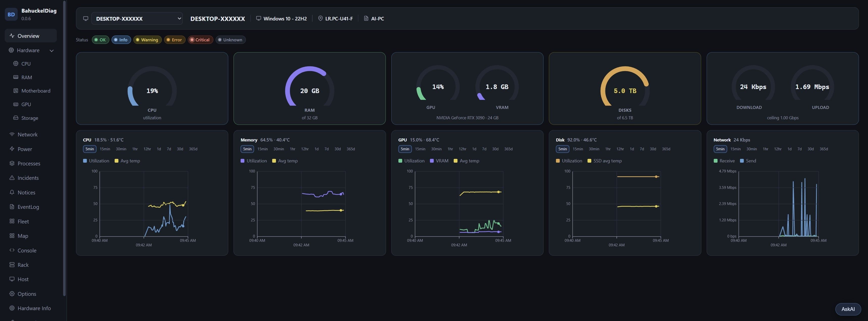The image size is (868, 321).
Task: Open the AskAI assistant button
Action: (x=848, y=309)
